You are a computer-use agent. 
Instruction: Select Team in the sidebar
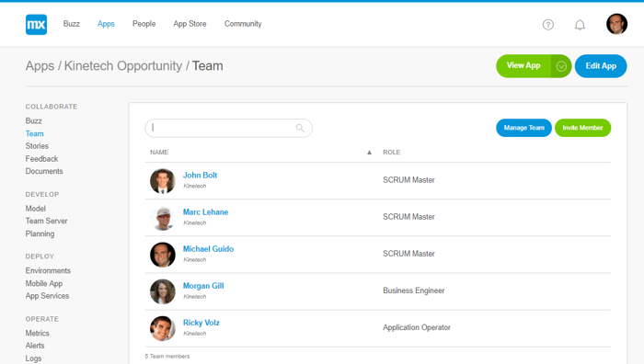coord(35,134)
